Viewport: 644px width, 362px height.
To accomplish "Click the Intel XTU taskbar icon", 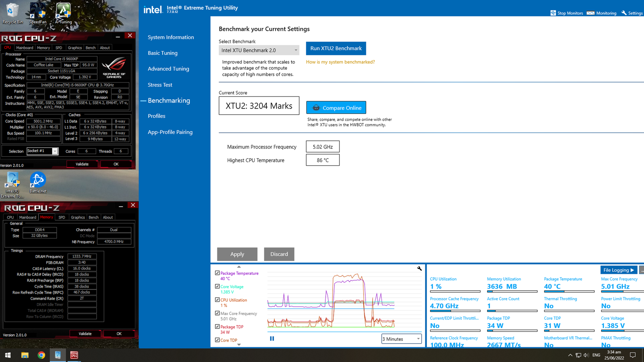I will point(58,355).
